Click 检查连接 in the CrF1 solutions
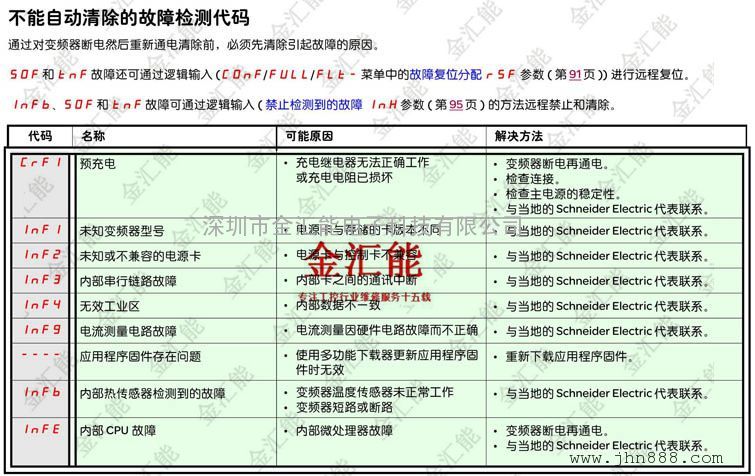The height and width of the screenshot is (476, 755). pos(532,179)
